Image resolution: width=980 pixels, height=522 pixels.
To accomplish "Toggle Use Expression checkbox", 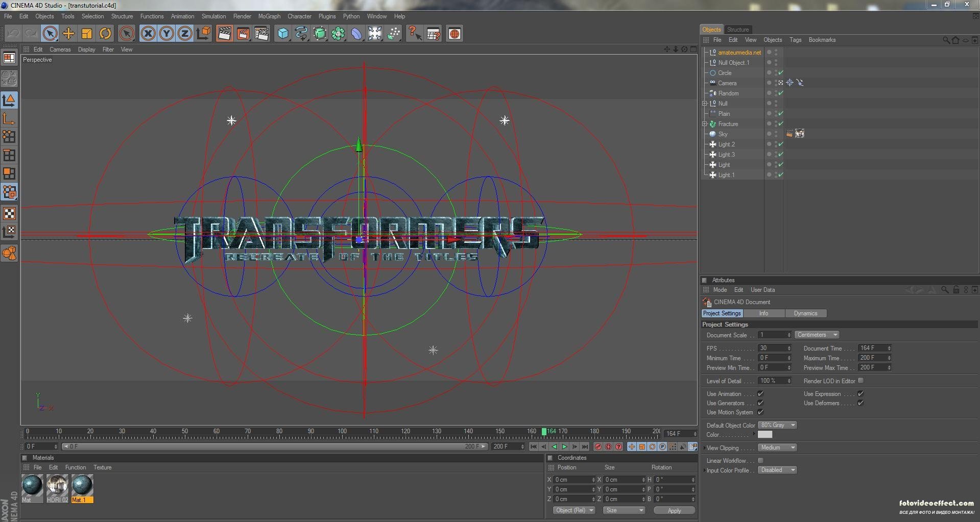I will coord(861,393).
